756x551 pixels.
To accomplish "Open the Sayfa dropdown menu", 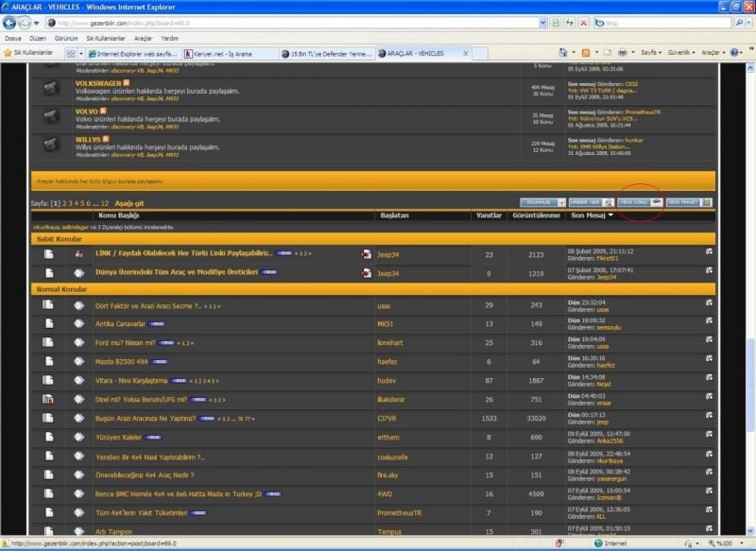I will click(x=650, y=53).
